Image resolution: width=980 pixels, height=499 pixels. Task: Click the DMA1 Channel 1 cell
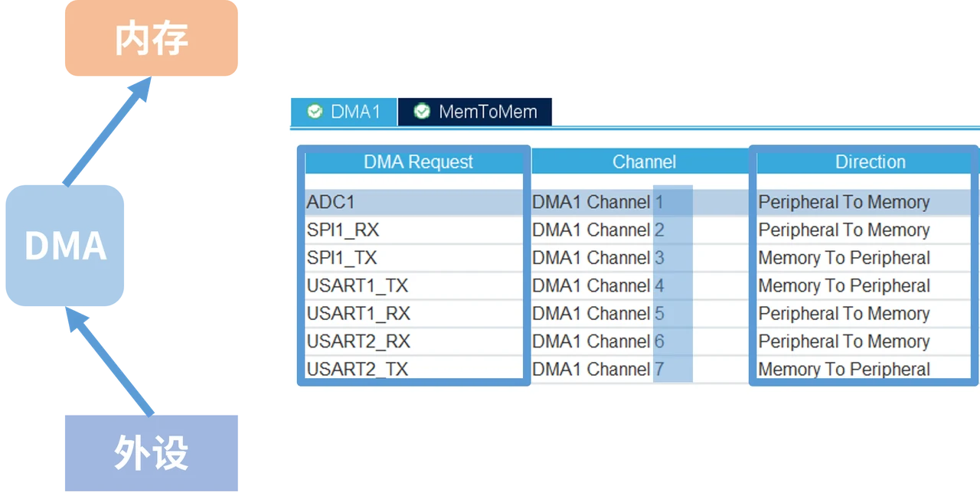pyautogui.click(x=640, y=202)
